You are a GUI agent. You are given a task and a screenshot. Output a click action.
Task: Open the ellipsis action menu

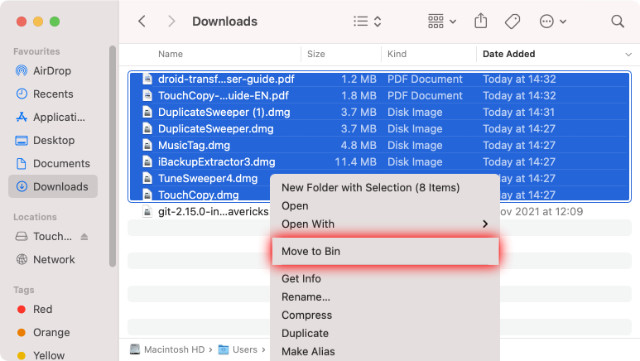pos(553,21)
